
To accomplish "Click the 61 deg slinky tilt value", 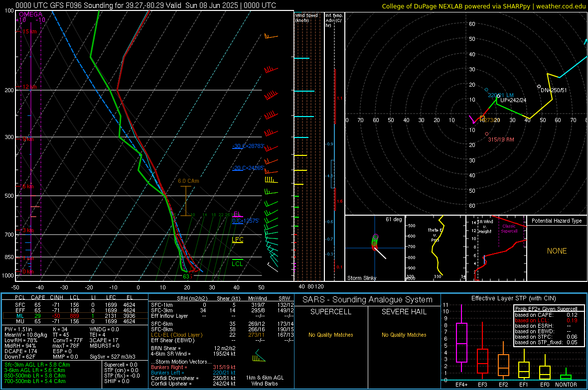I will tap(394, 219).
